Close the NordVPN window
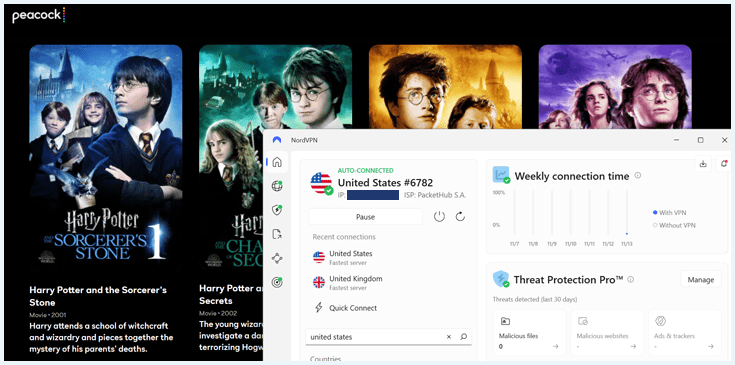Viewport: 735px width, 365px height. point(724,140)
